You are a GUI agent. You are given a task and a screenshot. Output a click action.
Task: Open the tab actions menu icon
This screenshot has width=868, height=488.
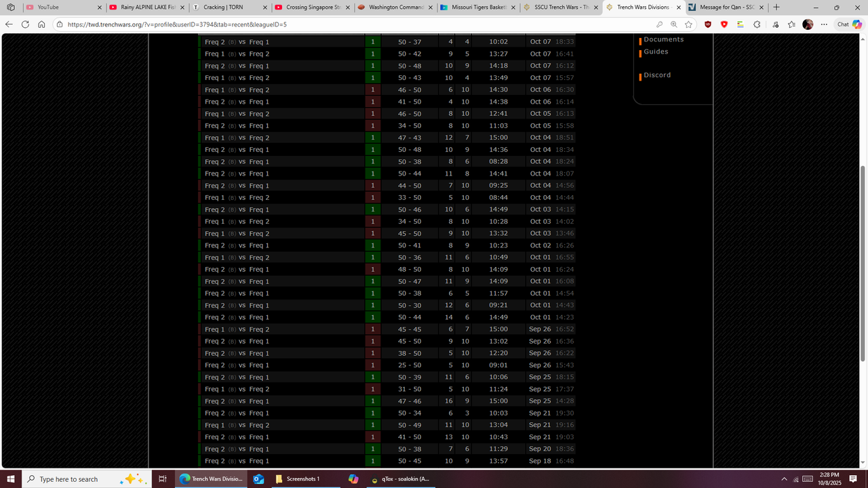tap(11, 7)
